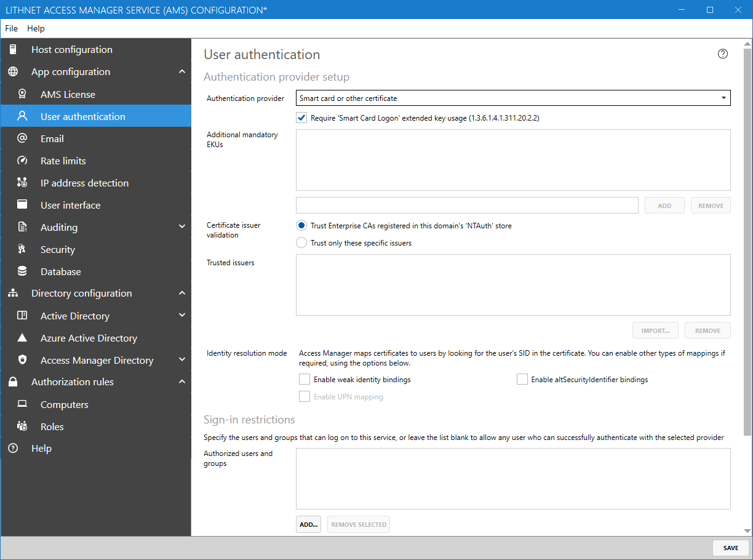Click the IP address detection icon
The image size is (753, 560).
point(22,183)
